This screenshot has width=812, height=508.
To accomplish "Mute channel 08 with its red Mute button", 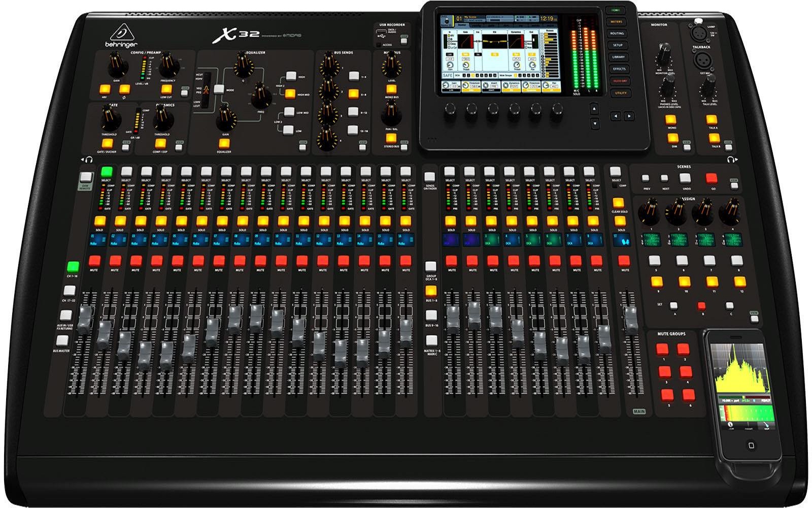I will pos(240,261).
